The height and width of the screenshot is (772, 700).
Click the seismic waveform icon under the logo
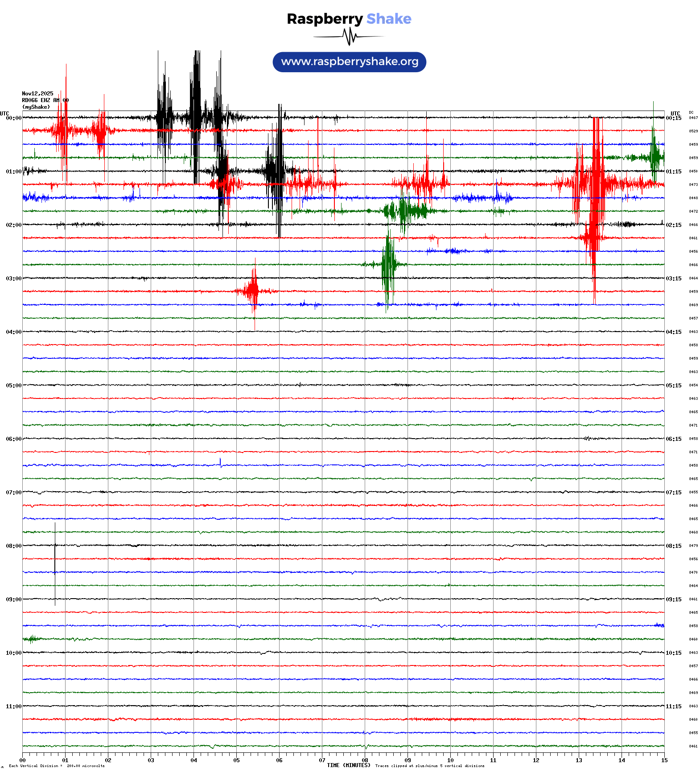(349, 37)
